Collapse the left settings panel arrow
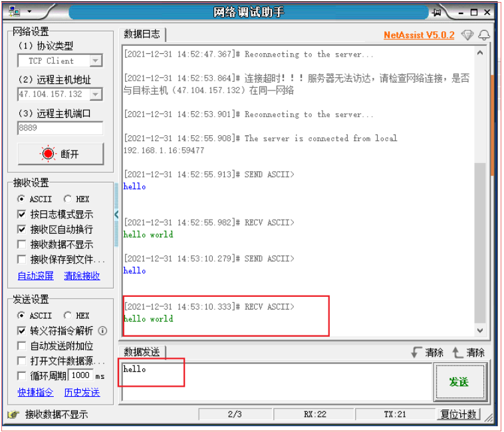The width and height of the screenshot is (504, 432). click(x=116, y=214)
